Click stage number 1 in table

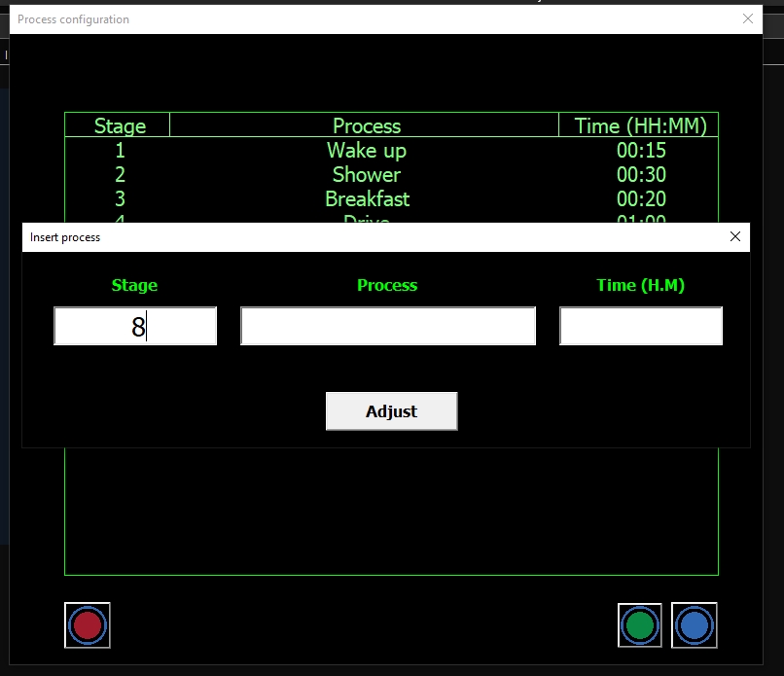pyautogui.click(x=120, y=151)
